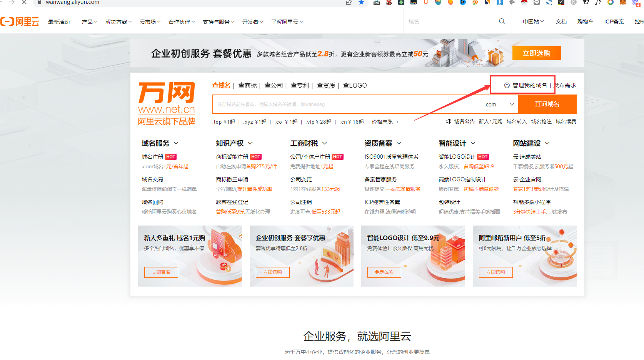
Task: Click the Aliyun logo in header
Action: pyautogui.click(x=20, y=22)
